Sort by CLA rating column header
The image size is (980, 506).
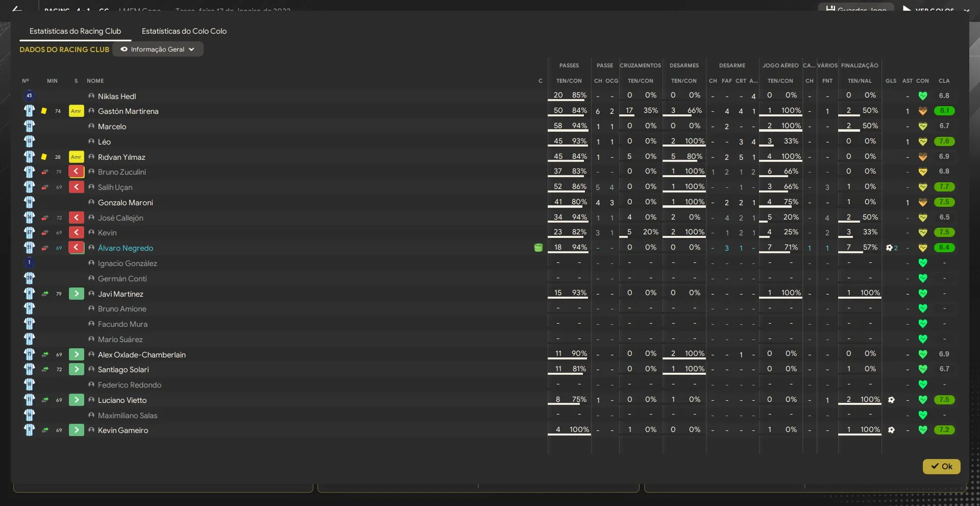coord(944,81)
